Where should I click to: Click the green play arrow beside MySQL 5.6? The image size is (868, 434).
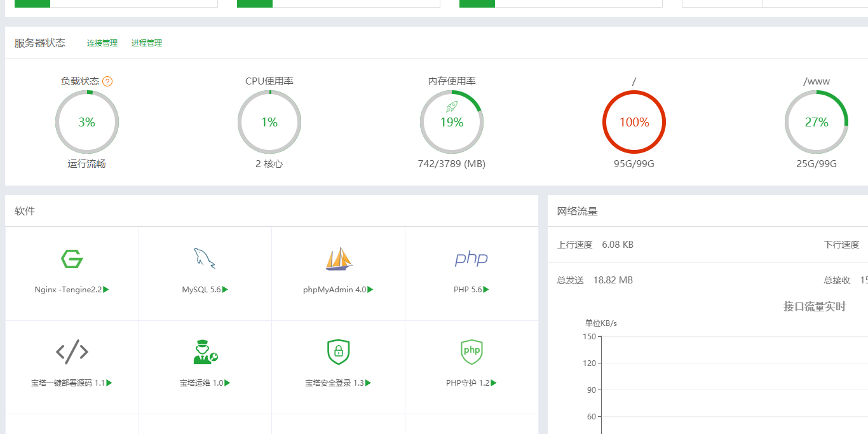[225, 290]
